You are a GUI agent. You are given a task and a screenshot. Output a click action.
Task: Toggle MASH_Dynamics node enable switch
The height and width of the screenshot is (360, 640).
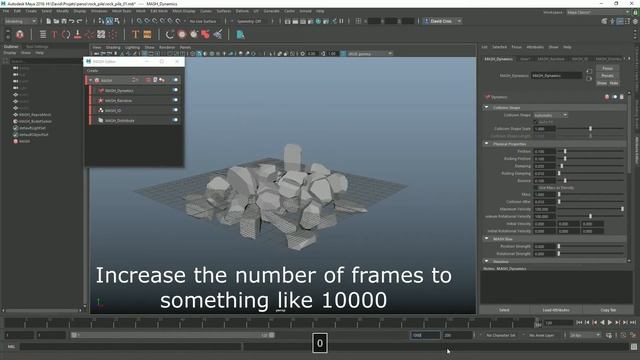tap(175, 90)
